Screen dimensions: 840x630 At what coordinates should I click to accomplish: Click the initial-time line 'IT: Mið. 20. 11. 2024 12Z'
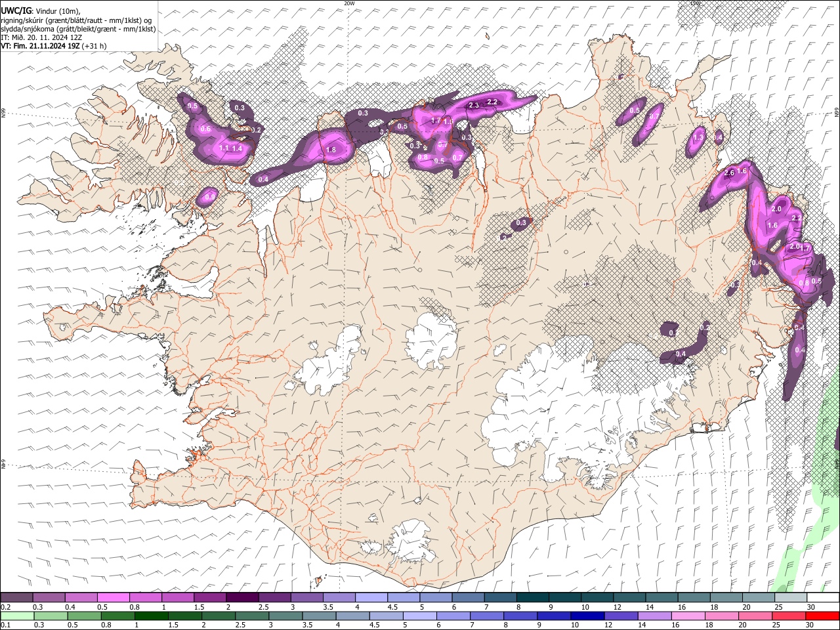[x=41, y=37]
